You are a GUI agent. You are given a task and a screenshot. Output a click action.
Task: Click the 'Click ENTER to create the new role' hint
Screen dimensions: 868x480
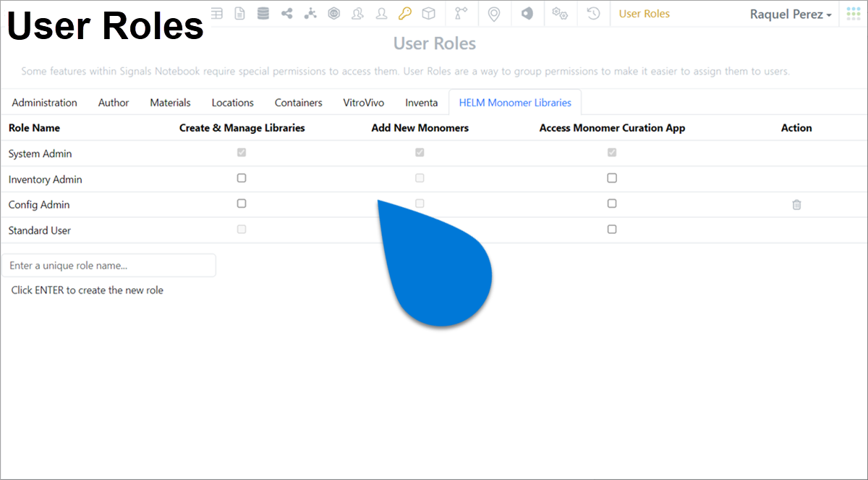click(88, 290)
